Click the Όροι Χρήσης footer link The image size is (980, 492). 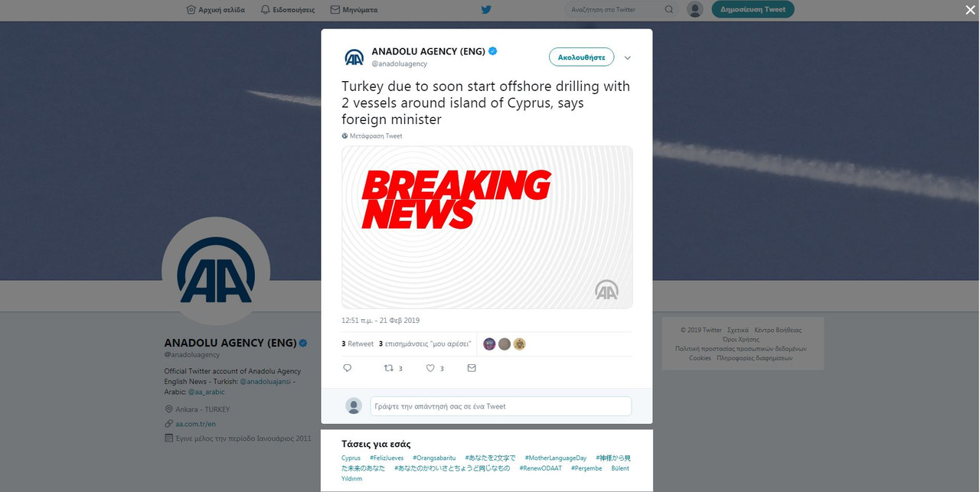click(x=741, y=339)
